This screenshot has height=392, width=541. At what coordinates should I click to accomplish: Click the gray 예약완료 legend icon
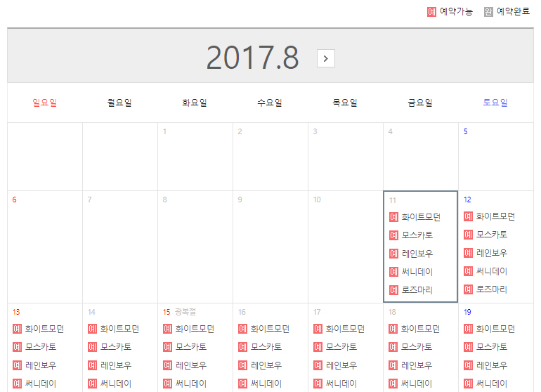tap(488, 11)
